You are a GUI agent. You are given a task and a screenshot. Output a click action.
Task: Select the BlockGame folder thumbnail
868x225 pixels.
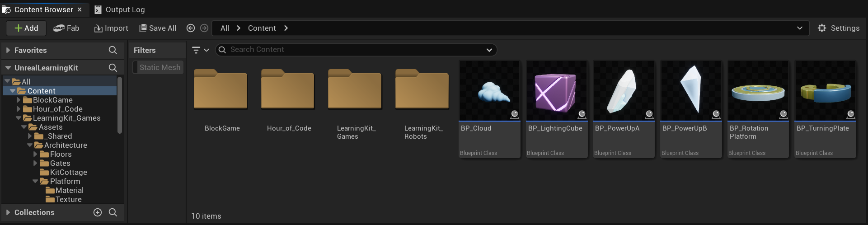(x=221, y=89)
